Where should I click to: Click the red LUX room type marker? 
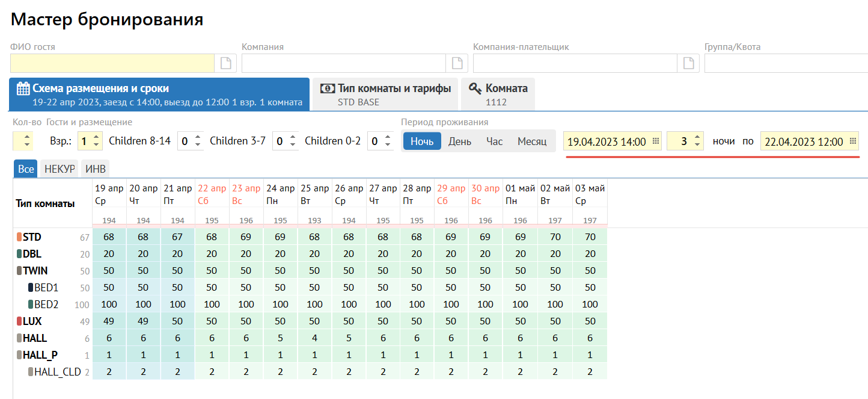[x=19, y=321]
